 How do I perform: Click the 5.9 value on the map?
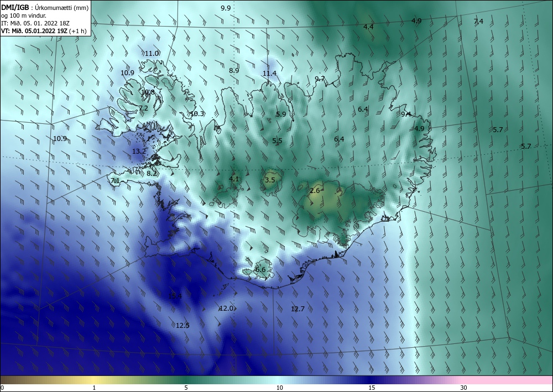coord(281,114)
